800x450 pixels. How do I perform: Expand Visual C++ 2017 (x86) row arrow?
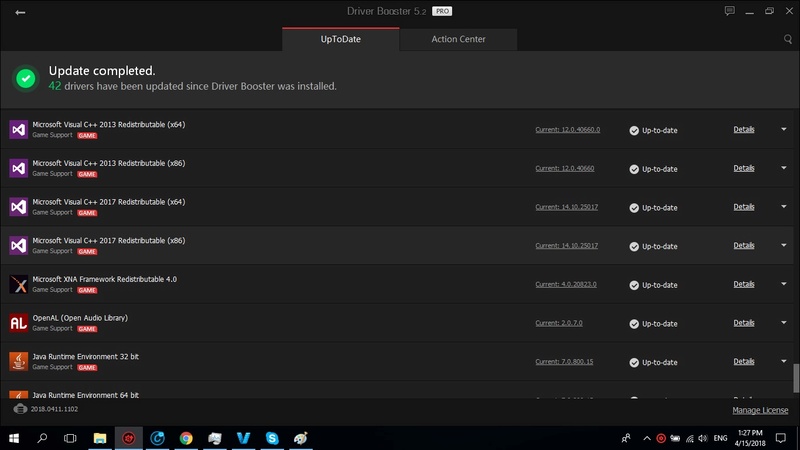pos(784,245)
